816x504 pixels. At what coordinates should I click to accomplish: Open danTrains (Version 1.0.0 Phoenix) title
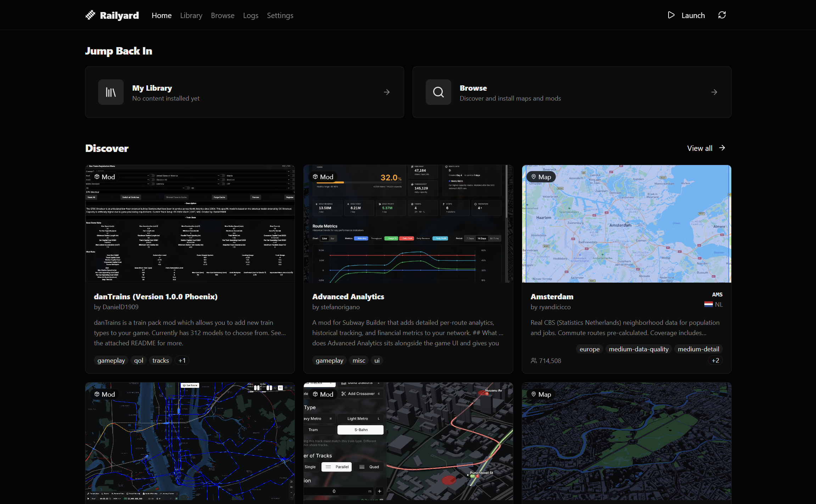(156, 297)
